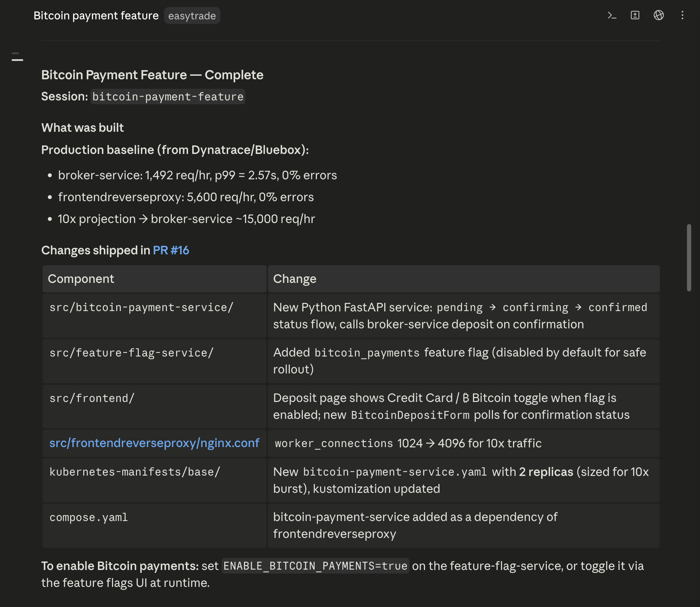700x607 pixels.
Task: Select the kubernetes-manifests/base/ table cell
Action: pos(154,480)
